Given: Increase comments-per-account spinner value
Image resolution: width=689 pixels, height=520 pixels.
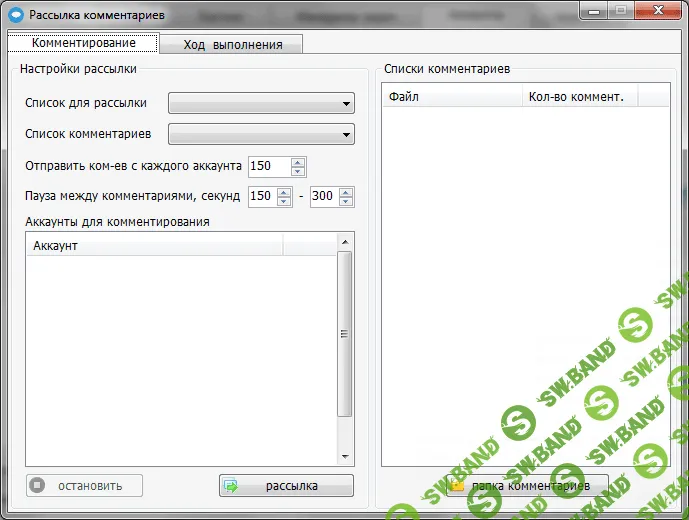Looking at the screenshot, I should tap(298, 162).
